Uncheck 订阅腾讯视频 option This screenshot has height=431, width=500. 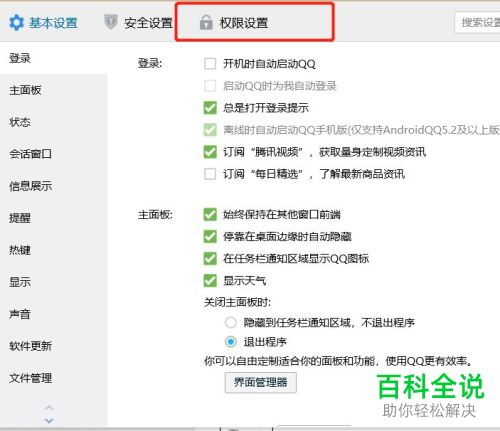click(x=210, y=152)
